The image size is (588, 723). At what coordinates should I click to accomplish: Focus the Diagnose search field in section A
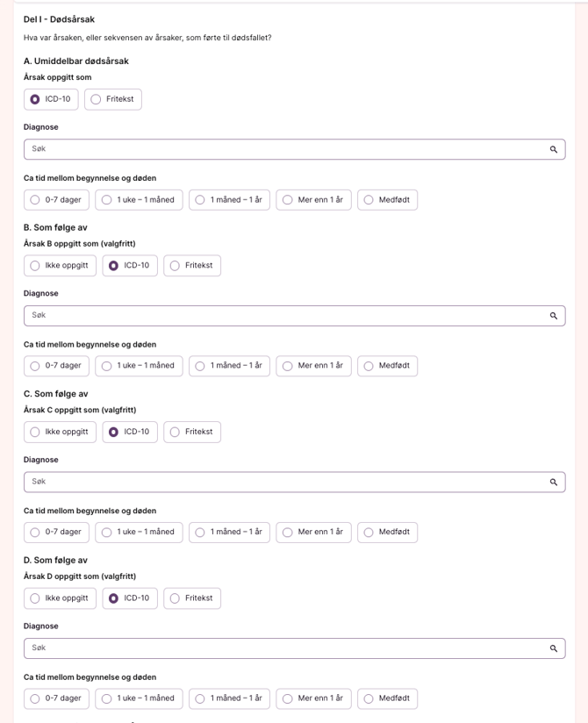tap(281, 149)
